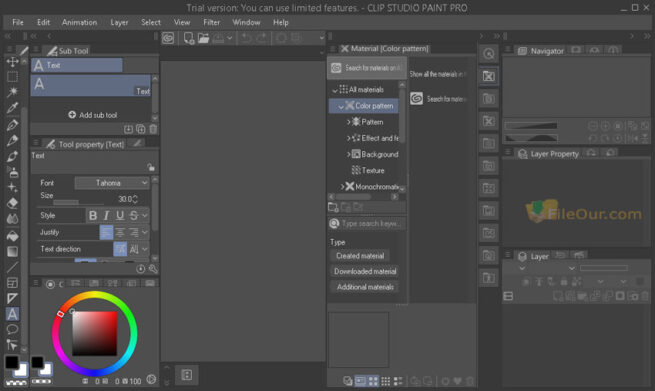Viewport: 655px width, 391px height.
Task: Adjust the text Size slider
Action: click(x=79, y=202)
